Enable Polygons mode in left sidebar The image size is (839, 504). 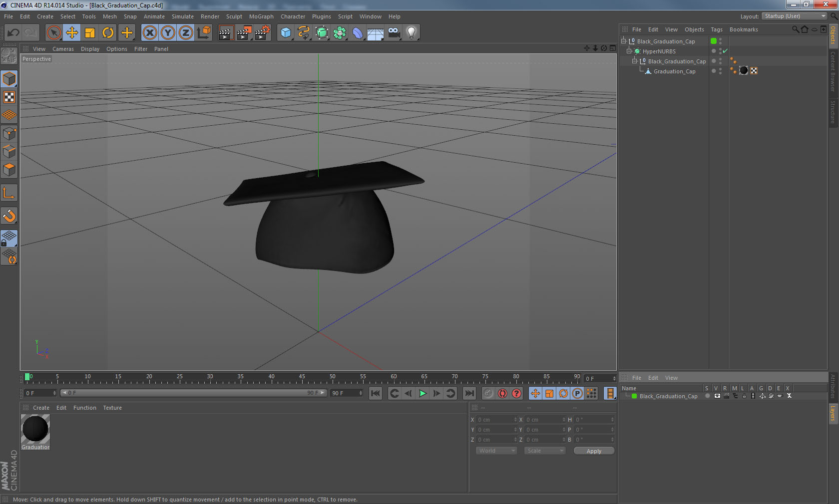tap(9, 170)
